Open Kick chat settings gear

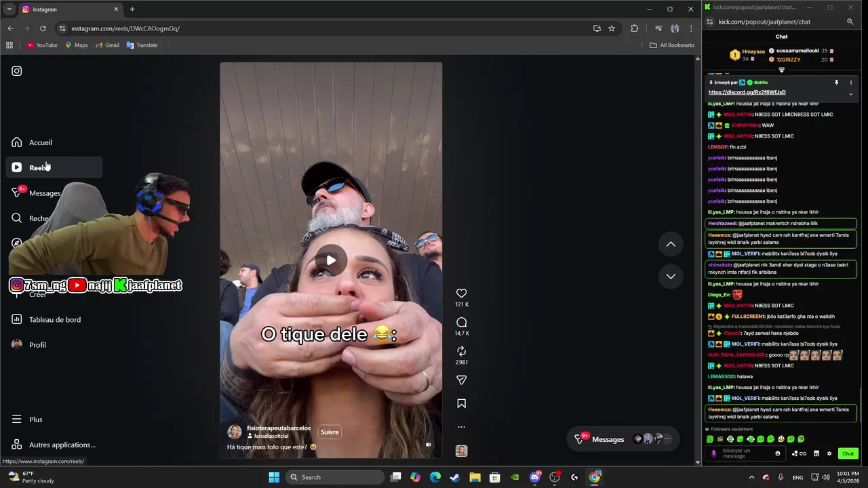pos(829,453)
